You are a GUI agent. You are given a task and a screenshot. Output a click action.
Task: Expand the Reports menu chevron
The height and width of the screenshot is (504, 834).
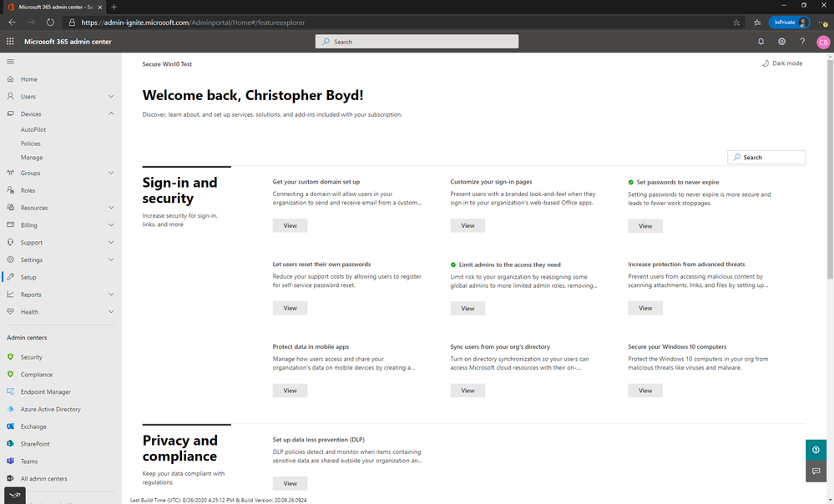[111, 295]
